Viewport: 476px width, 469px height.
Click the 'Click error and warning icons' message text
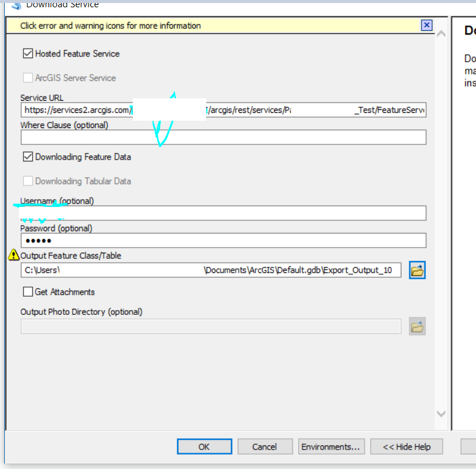click(x=110, y=25)
